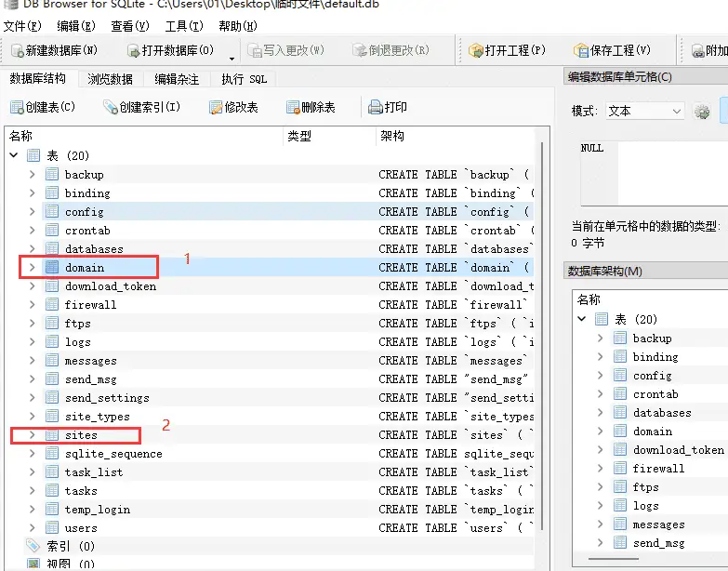Image resolution: width=728 pixels, height=571 pixels.
Task: Switch to the Execute SQL tab
Action: 244,79
